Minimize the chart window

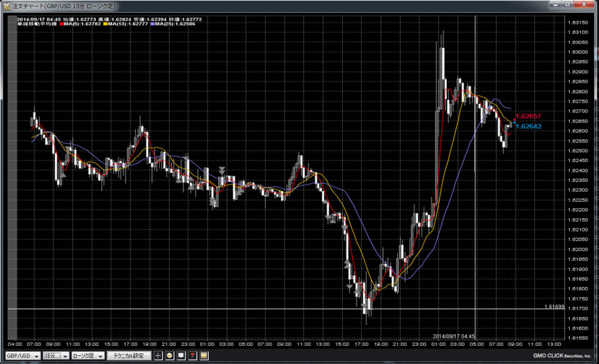click(555, 4)
